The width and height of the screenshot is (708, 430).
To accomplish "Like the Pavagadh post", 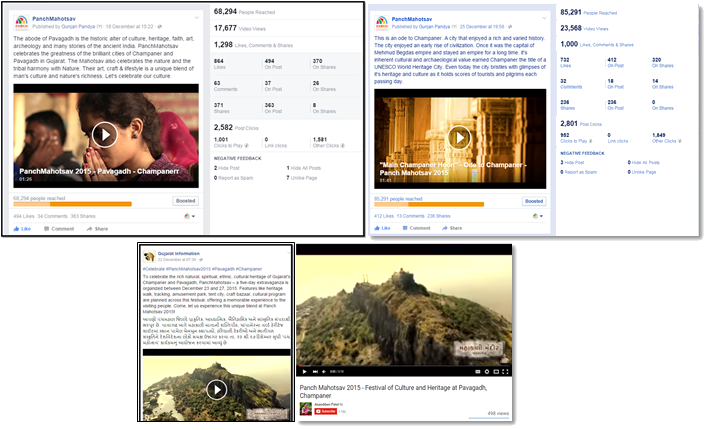I will (x=21, y=228).
